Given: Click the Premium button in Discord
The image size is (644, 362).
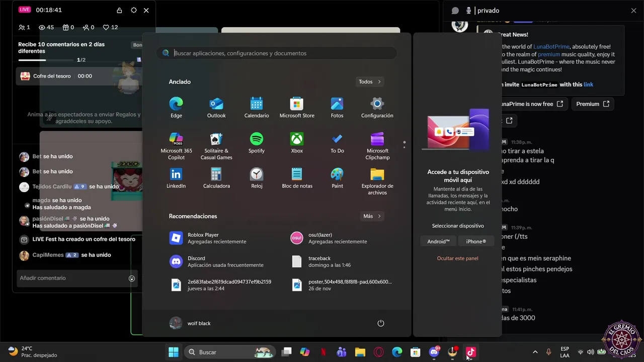Looking at the screenshot, I should 592,104.
